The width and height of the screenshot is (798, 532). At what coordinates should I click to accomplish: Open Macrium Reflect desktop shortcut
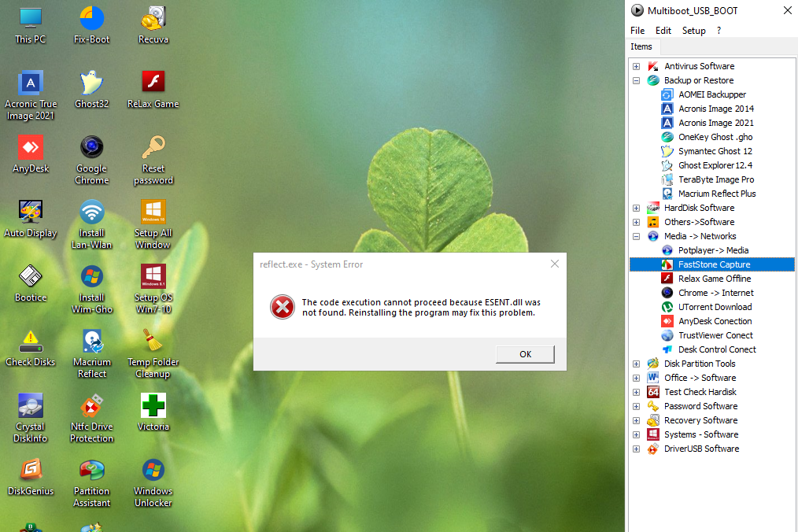point(91,354)
